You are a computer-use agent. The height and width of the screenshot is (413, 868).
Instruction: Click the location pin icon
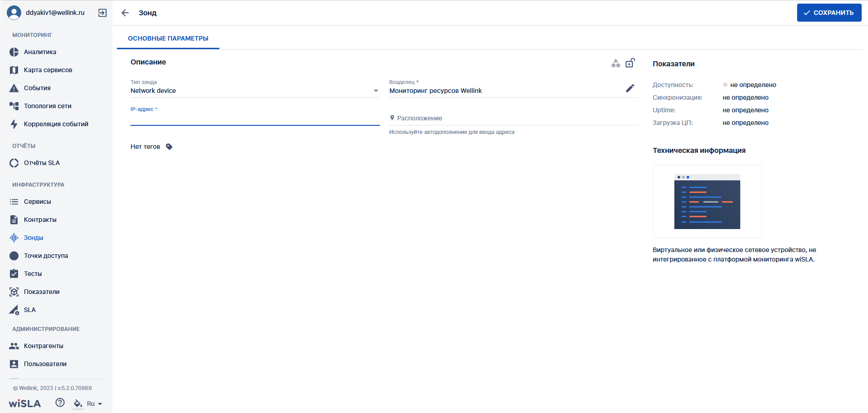click(392, 118)
